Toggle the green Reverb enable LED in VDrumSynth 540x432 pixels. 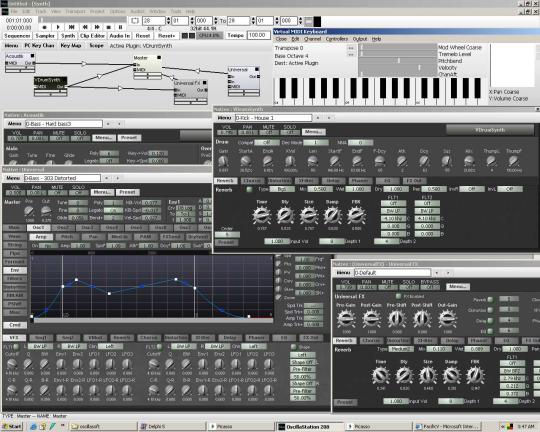click(x=249, y=189)
